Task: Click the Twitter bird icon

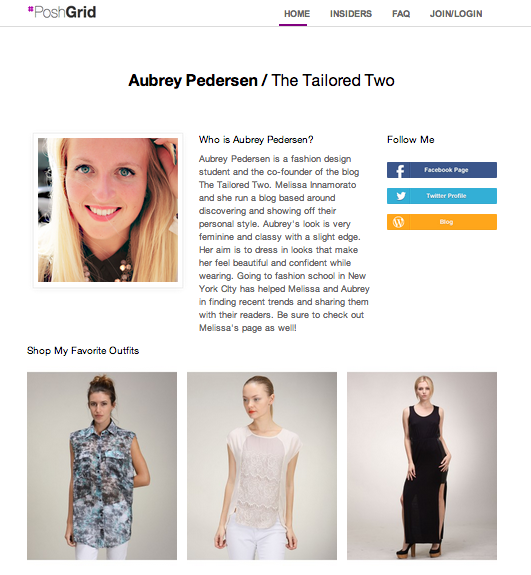Action: click(401, 196)
